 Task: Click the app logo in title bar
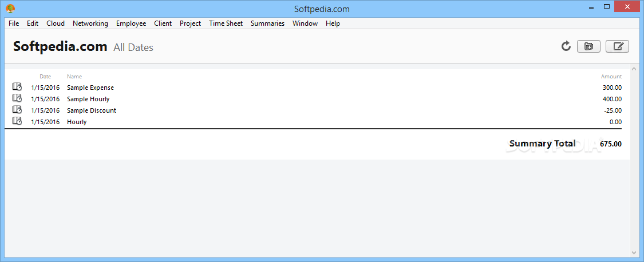click(10, 8)
